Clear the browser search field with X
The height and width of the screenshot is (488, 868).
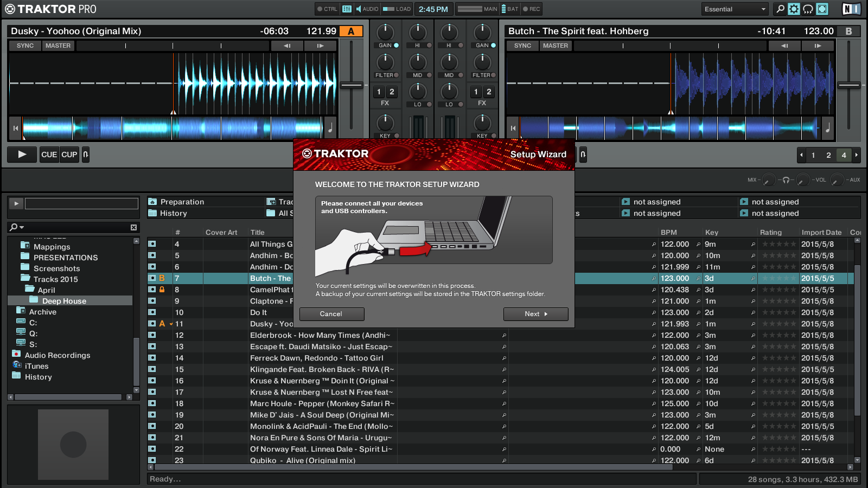pos(133,227)
